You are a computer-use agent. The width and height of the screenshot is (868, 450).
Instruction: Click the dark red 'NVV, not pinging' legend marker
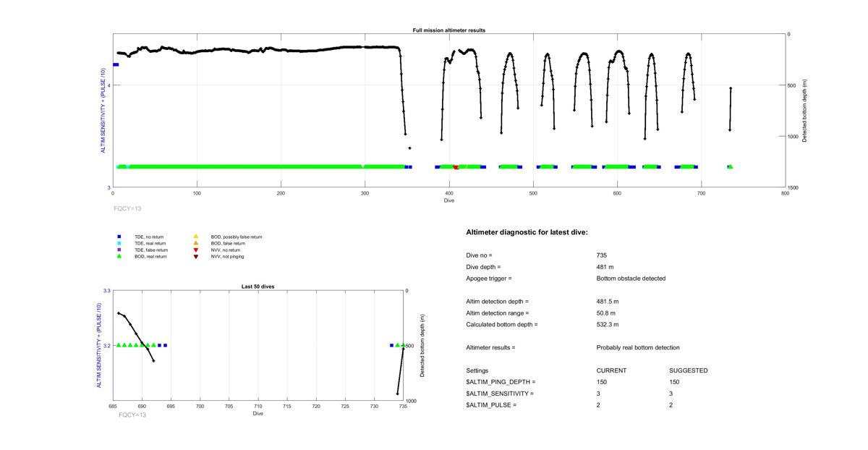(x=195, y=256)
